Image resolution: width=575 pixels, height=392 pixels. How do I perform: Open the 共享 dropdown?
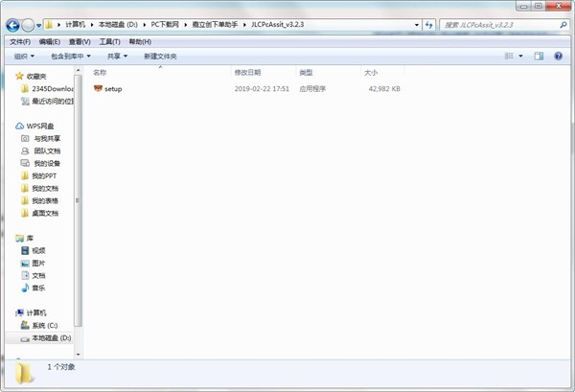pyautogui.click(x=117, y=57)
